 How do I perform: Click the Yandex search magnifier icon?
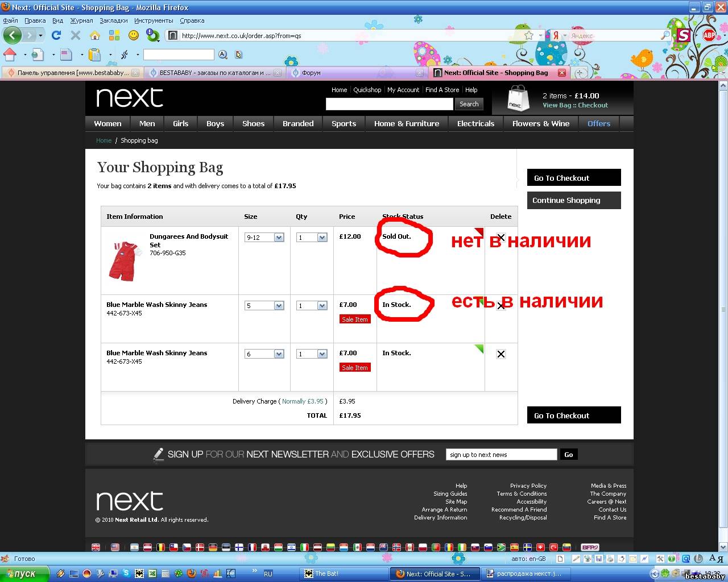tap(665, 35)
